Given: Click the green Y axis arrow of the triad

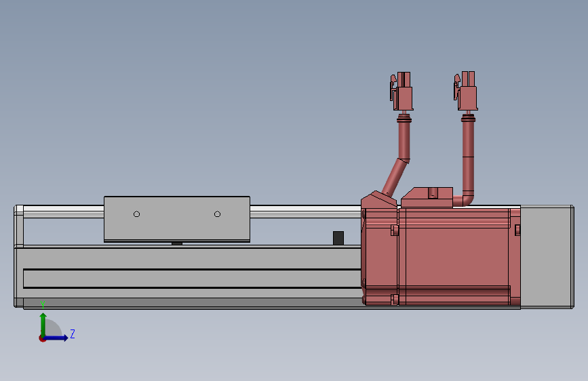Looking at the screenshot, I should pyautogui.click(x=43, y=324).
